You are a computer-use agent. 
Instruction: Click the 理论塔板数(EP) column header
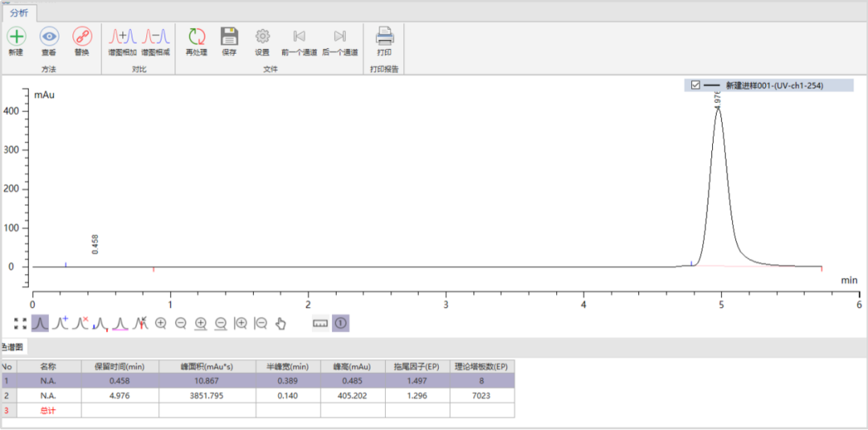[x=481, y=367]
